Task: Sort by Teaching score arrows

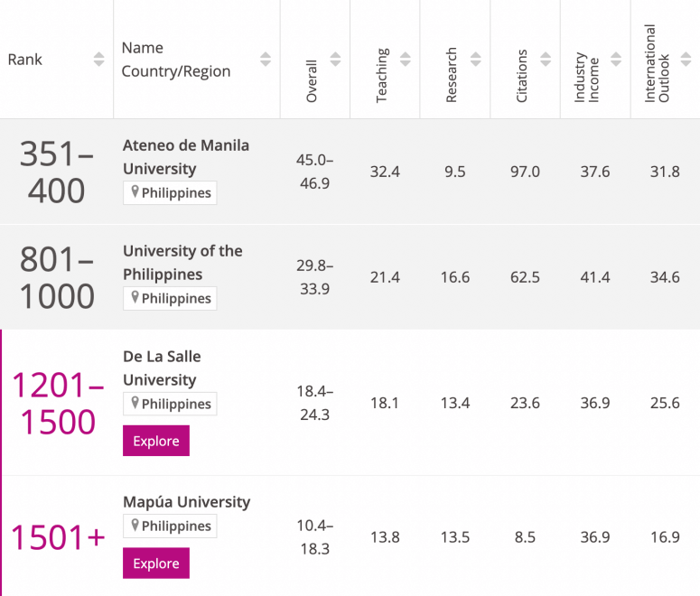Action: [406, 59]
